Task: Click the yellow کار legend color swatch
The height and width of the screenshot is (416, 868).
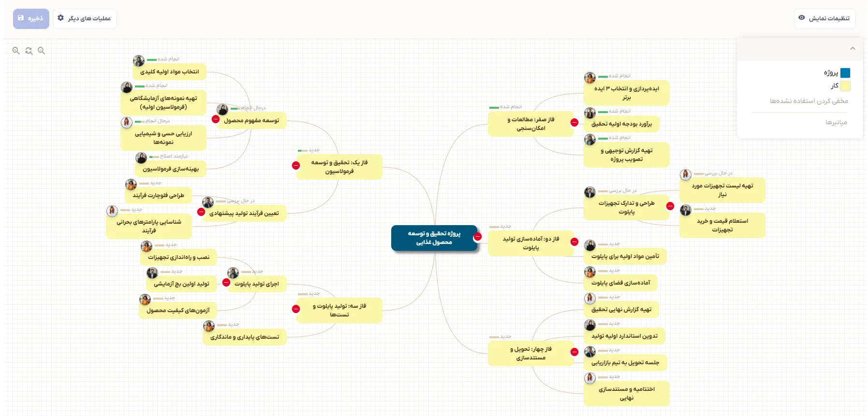Action: [x=845, y=86]
